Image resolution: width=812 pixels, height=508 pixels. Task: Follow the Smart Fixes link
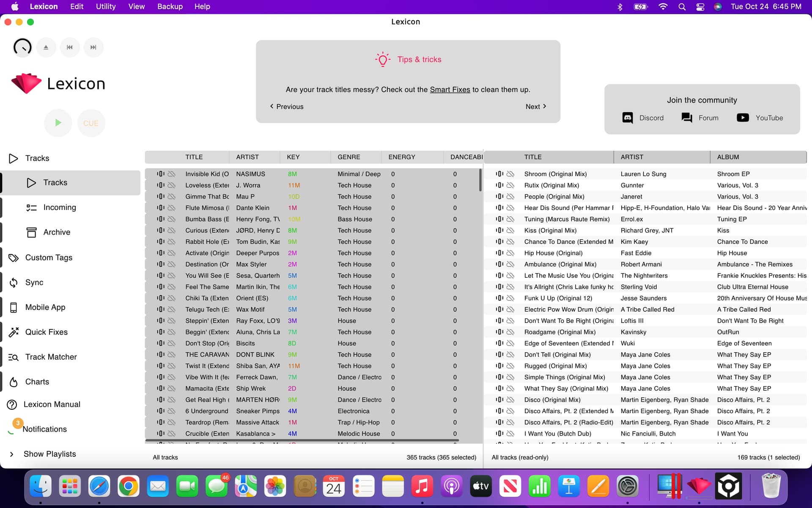click(x=450, y=89)
